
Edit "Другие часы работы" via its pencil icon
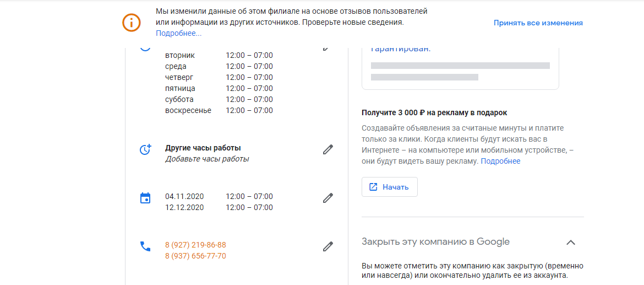pyautogui.click(x=328, y=150)
